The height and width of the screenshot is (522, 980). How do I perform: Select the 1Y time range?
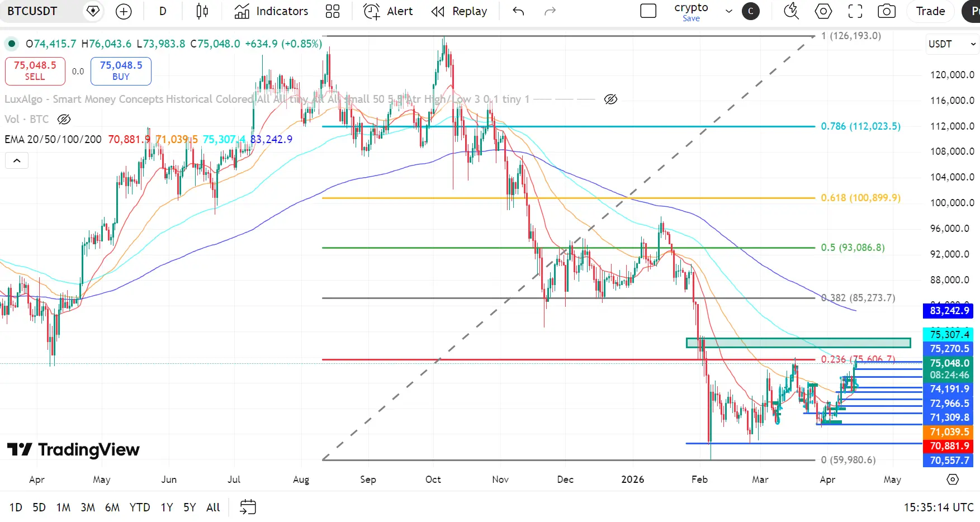[167, 507]
